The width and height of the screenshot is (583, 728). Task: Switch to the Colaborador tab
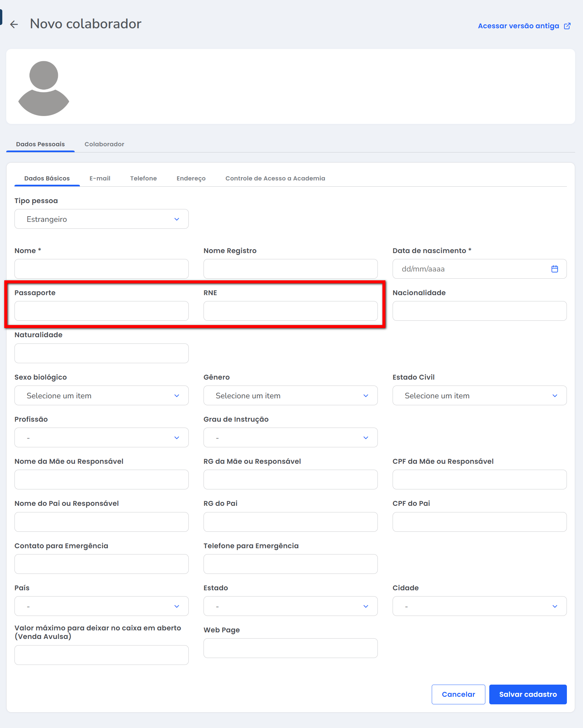104,144
